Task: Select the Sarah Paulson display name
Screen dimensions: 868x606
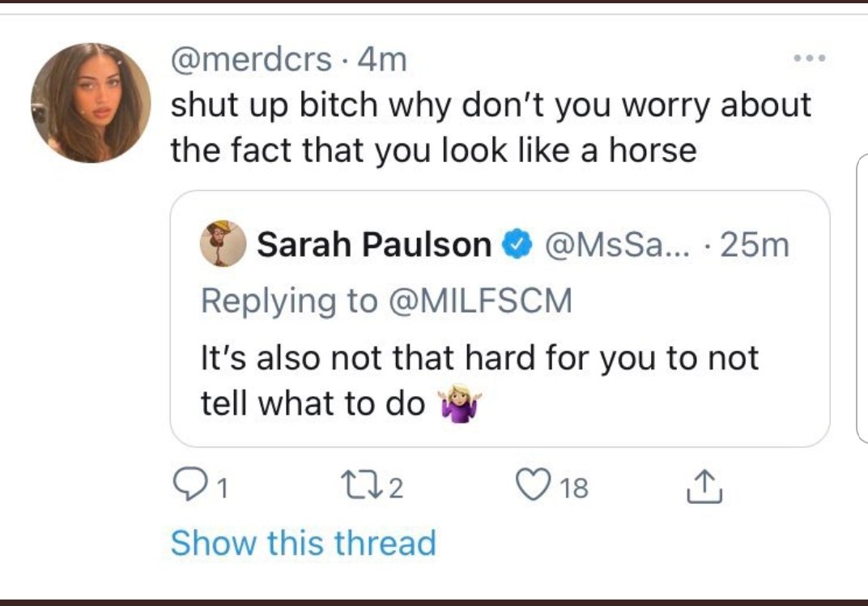Action: click(374, 245)
